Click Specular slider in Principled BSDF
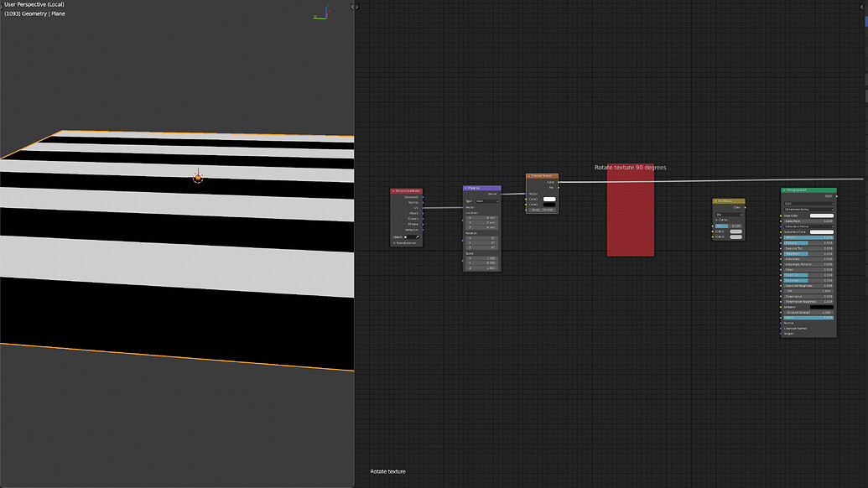Screen dimensions: 868x488 pyautogui.click(x=808, y=243)
